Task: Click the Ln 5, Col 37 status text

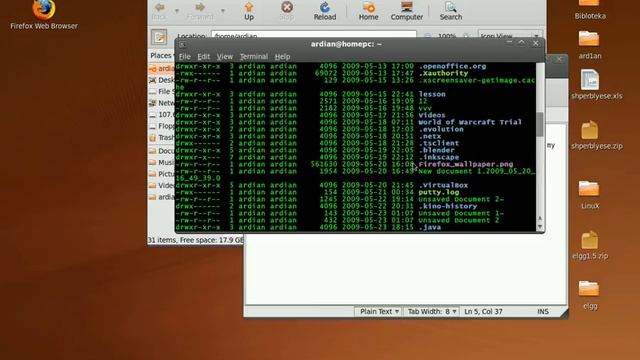Action: [483, 311]
